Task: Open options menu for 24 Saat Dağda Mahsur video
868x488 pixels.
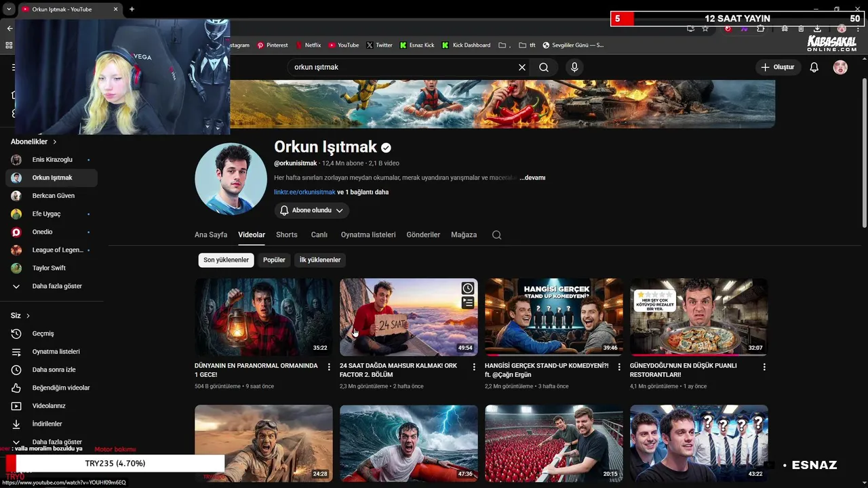Action: pos(474,367)
